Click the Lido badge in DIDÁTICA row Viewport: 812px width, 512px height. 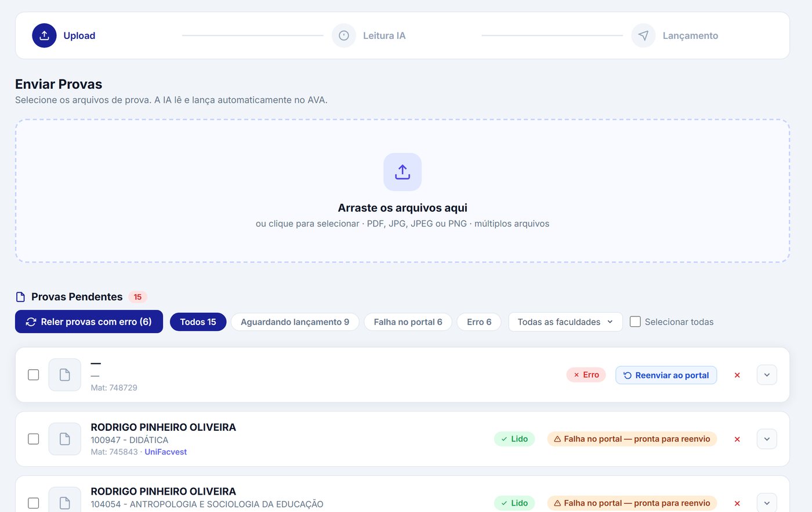514,439
